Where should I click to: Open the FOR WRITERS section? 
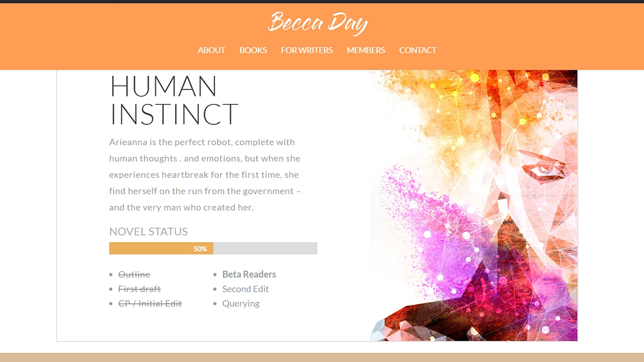(x=307, y=50)
